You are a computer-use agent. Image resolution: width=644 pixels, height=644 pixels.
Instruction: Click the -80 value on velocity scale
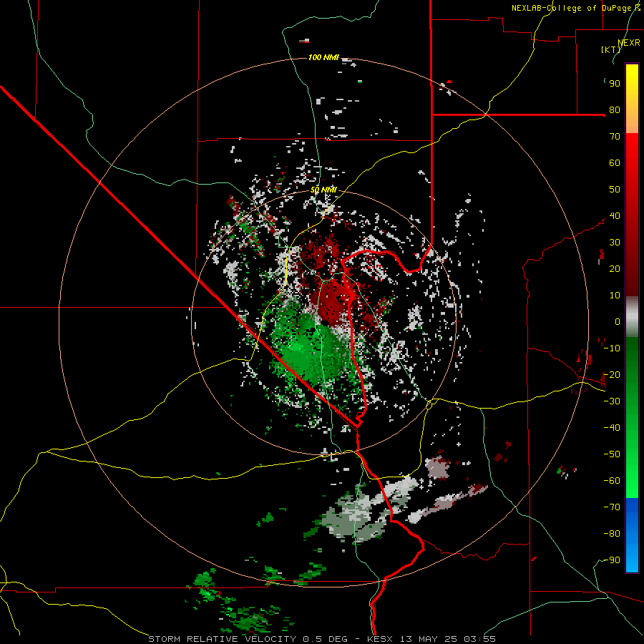(612, 534)
